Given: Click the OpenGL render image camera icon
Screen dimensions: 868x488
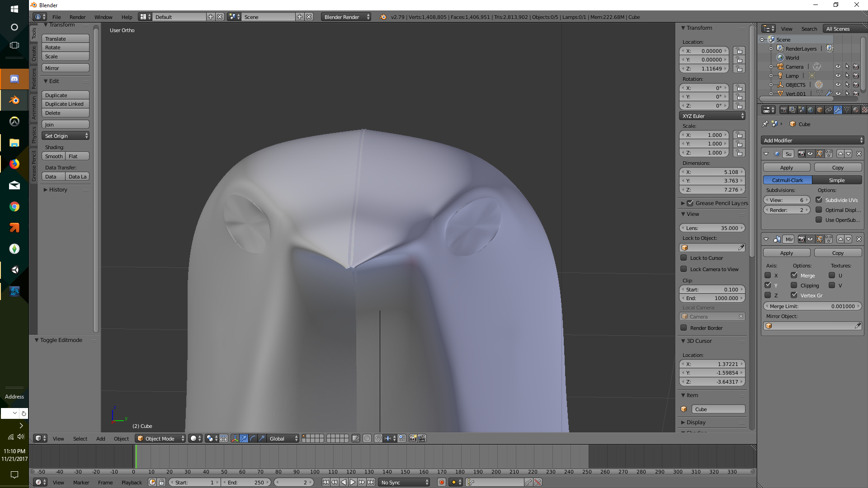Looking at the screenshot, I should (413, 438).
